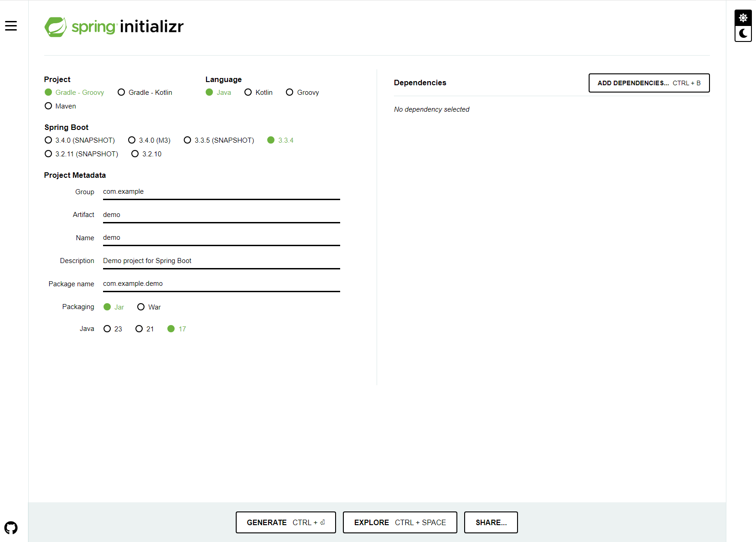Generate the project zip
756x542 pixels.
(286, 522)
